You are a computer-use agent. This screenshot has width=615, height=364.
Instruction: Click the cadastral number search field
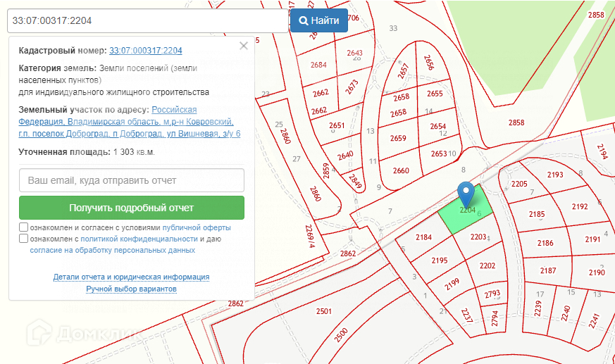click(148, 20)
